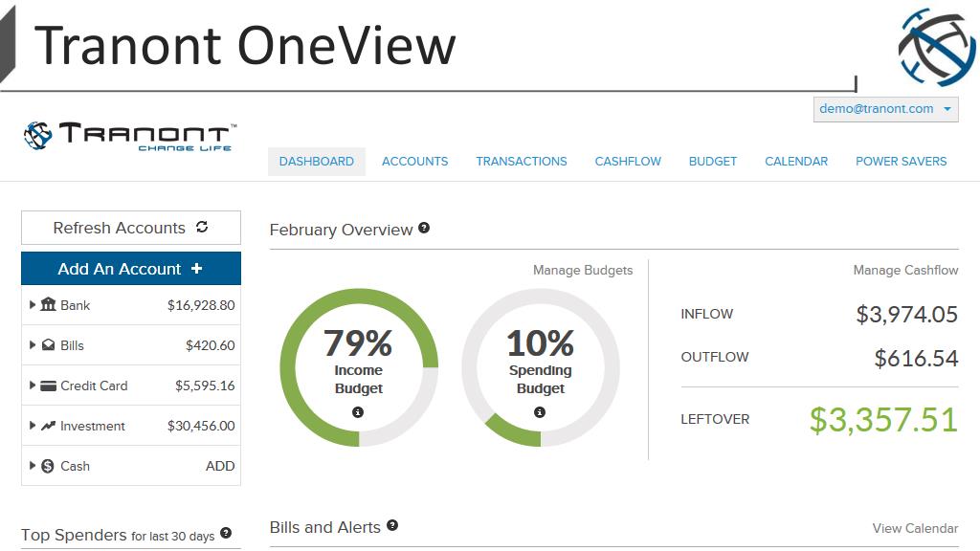Viewport: 980px width, 551px height.
Task: Click the outflow amount $616.54
Action: (916, 358)
